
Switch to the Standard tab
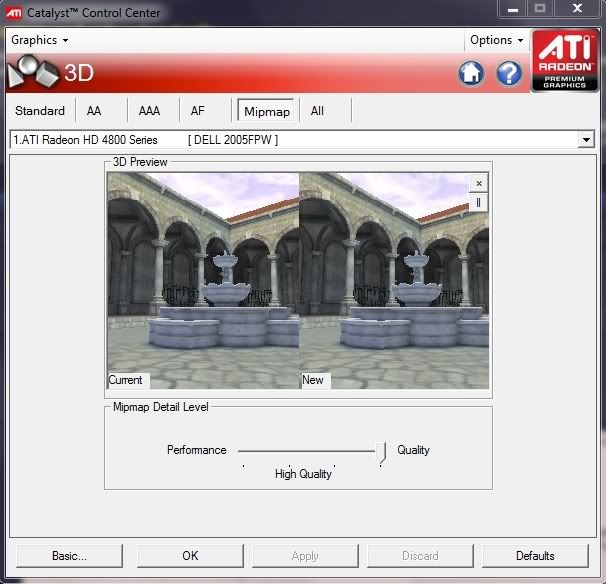point(40,111)
